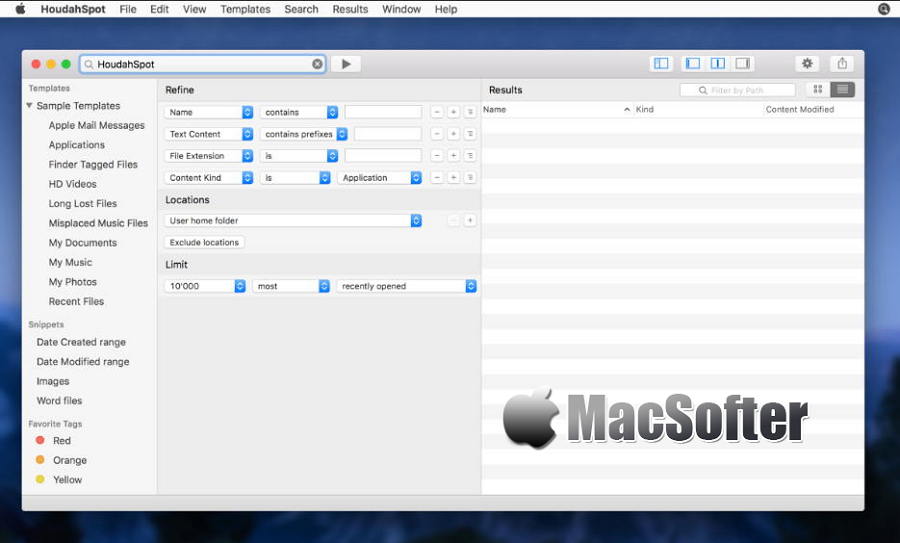This screenshot has width=900, height=543.
Task: Select the Date Created range snippet
Action: coord(81,342)
